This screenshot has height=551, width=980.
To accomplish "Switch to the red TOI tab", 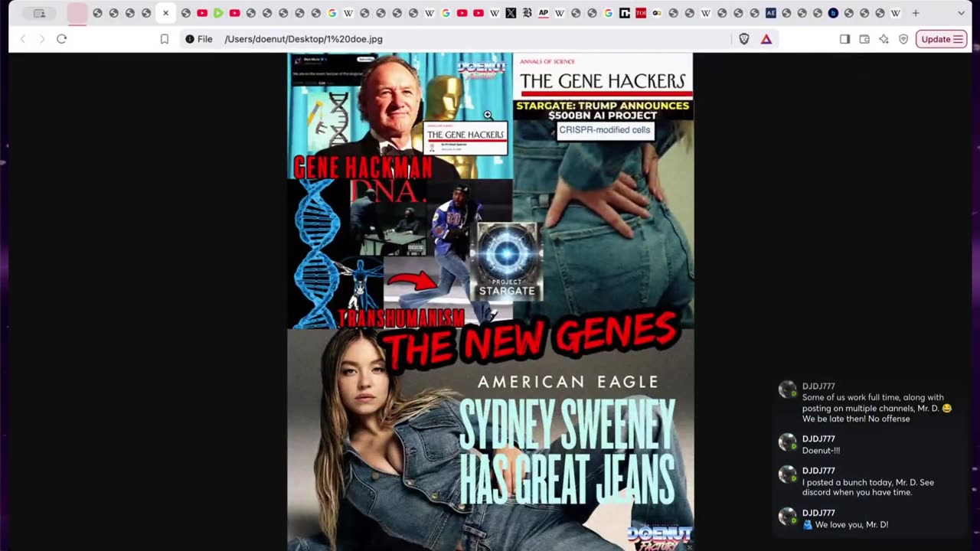I will 641,13.
